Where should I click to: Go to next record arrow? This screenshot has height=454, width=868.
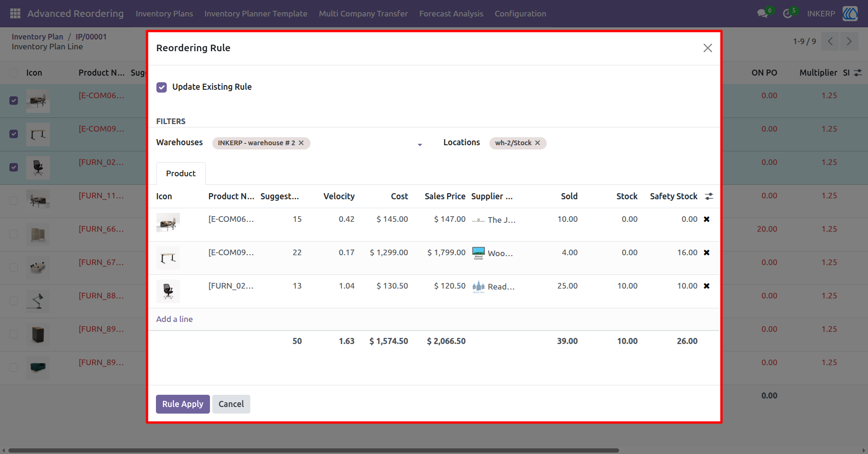(x=849, y=41)
